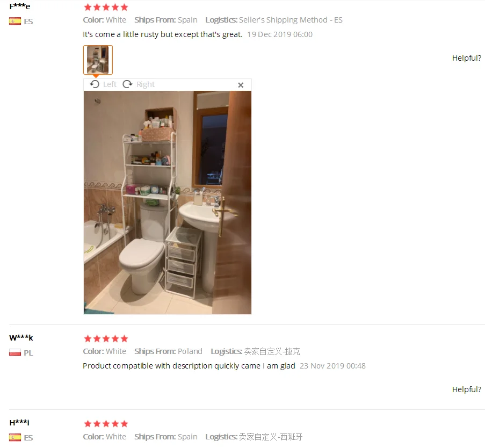The image size is (485, 448).
Task: Click reviewer name H***i
Action: point(19,423)
